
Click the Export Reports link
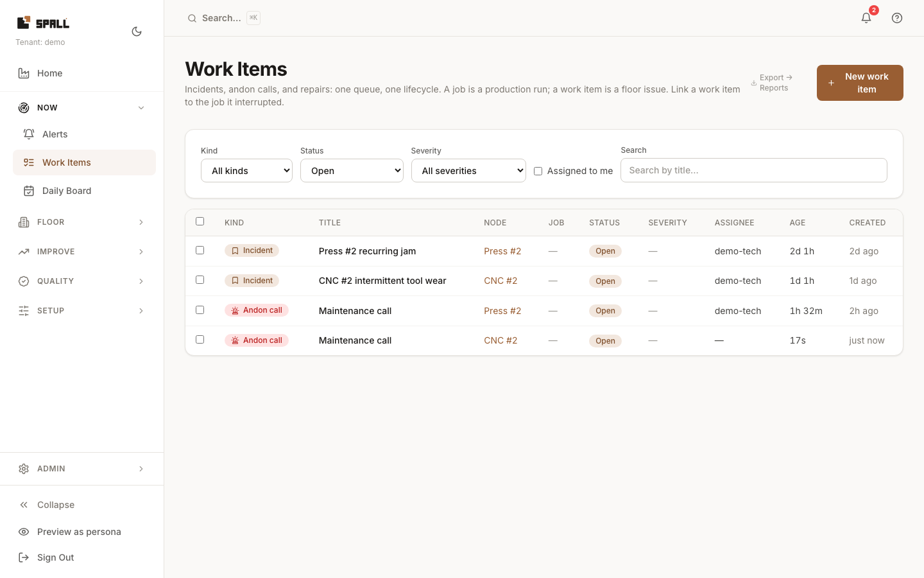point(772,83)
